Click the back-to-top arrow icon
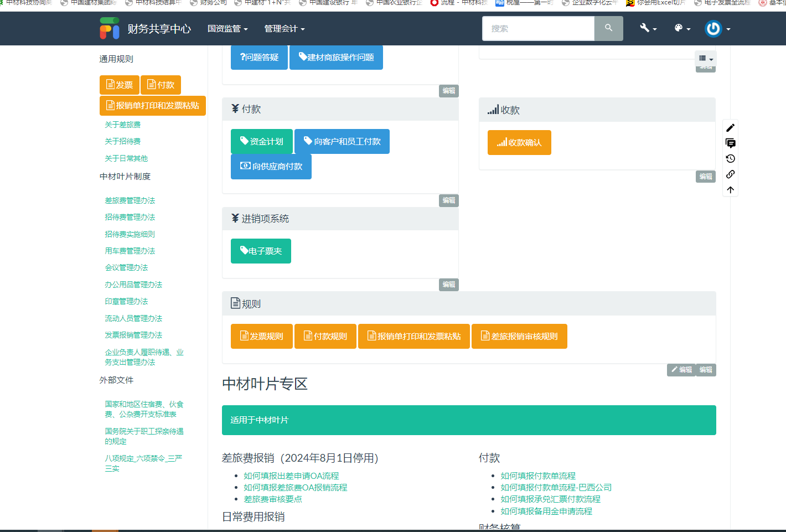Image resolution: width=786 pixels, height=532 pixels. [x=731, y=190]
